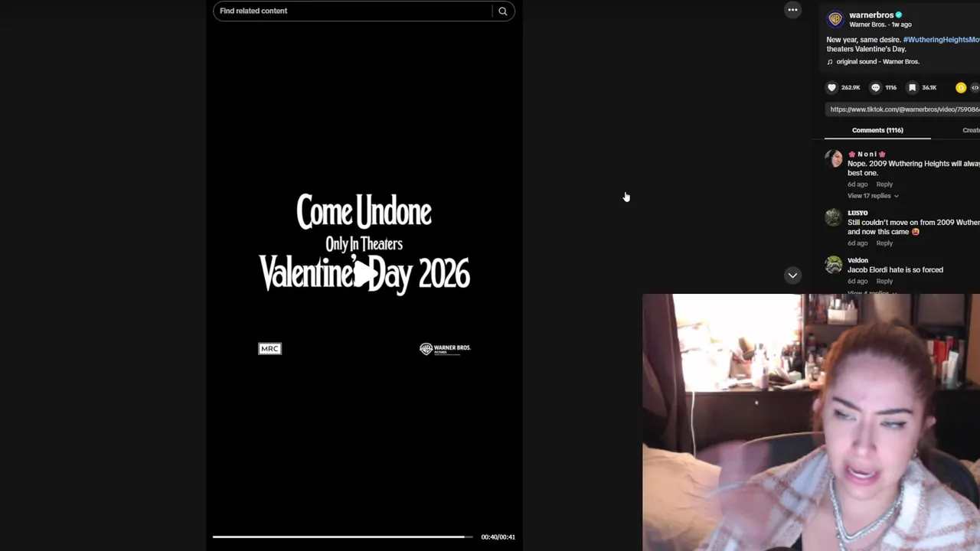Image resolution: width=980 pixels, height=551 pixels.
Task: Click the TikTok video URL field
Action: (903, 109)
